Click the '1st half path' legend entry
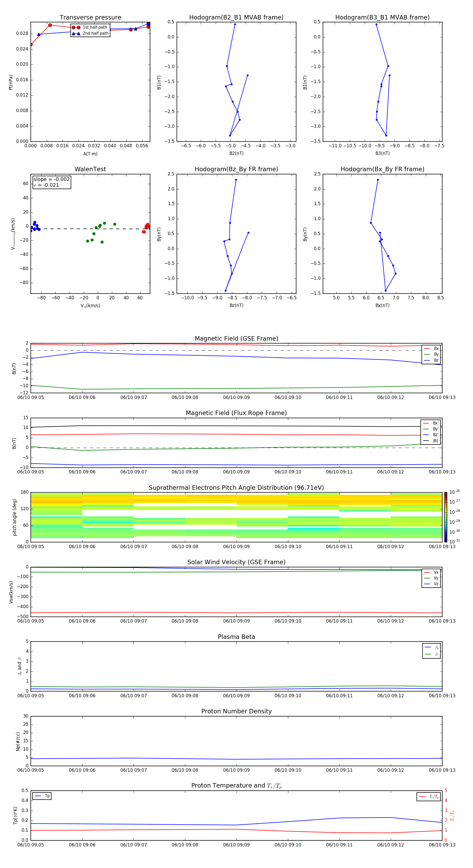The image size is (473, 868). tap(90, 27)
